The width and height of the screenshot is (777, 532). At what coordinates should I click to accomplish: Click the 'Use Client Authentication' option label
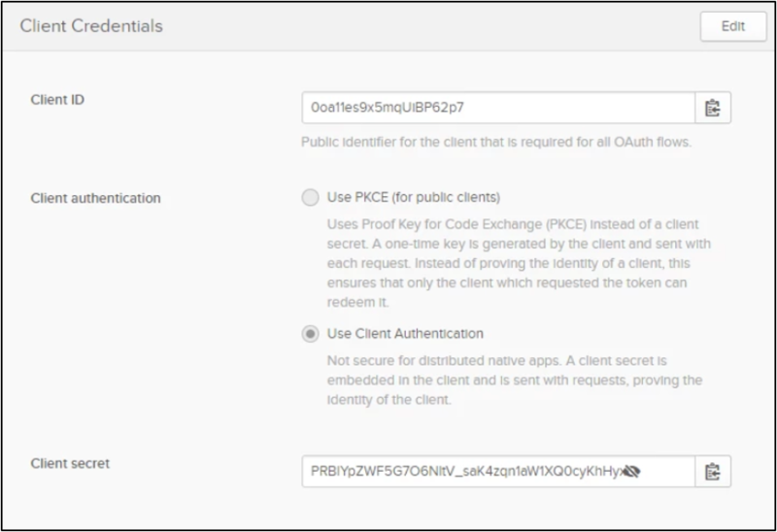(x=405, y=334)
